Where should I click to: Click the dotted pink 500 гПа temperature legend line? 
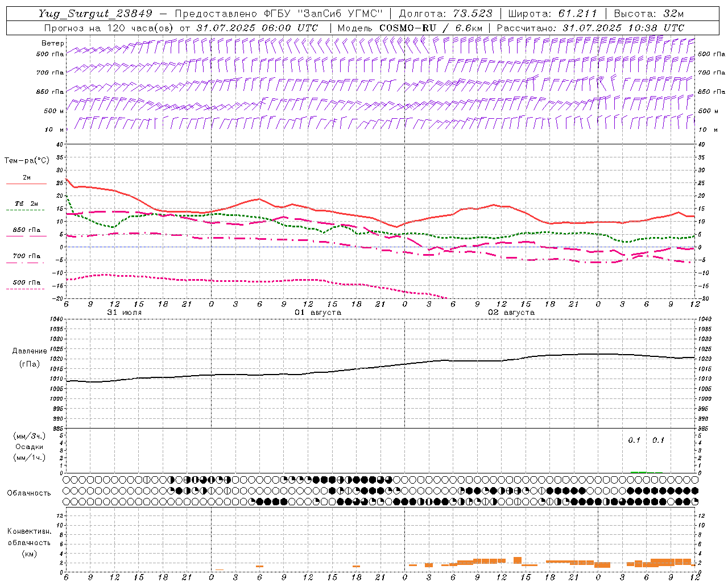[x=26, y=289]
